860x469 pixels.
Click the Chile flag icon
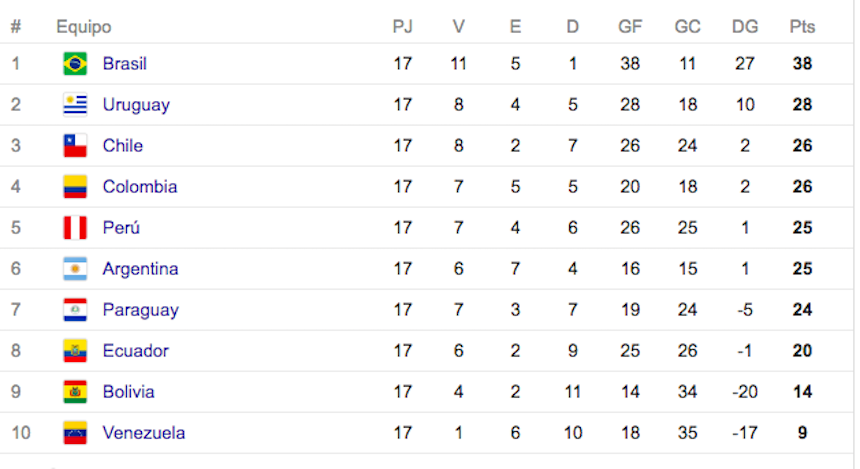(x=75, y=146)
